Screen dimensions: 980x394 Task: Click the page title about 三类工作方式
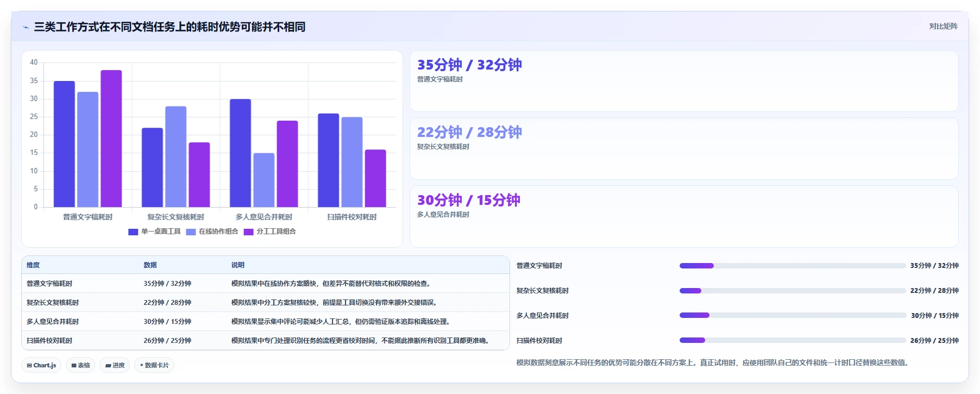(169, 27)
